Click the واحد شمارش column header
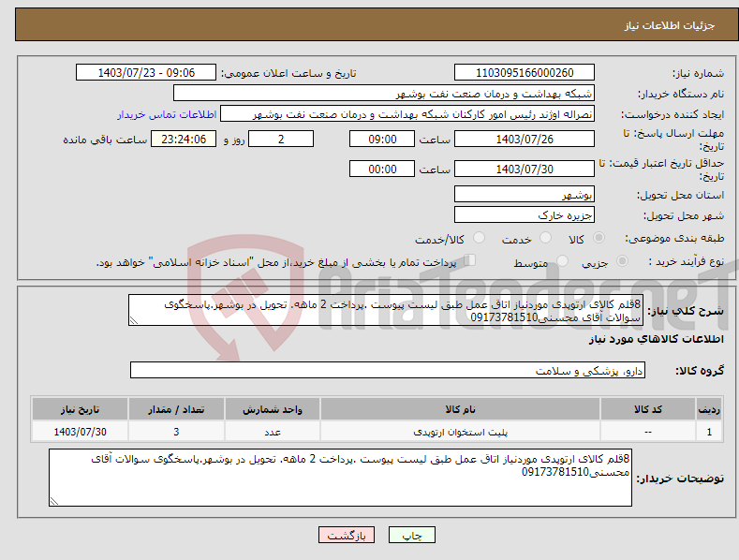This screenshot has height=560, width=739. point(273,409)
